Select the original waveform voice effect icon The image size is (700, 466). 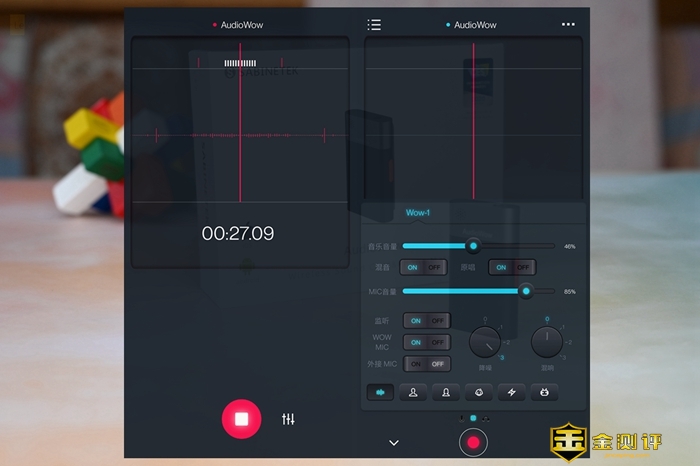point(381,393)
